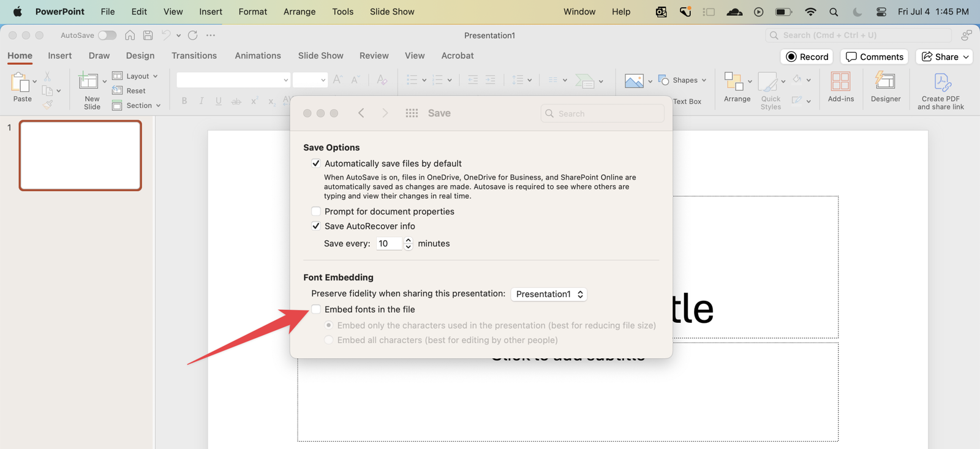
Task: Open the Add-ins icon
Action: click(x=840, y=81)
